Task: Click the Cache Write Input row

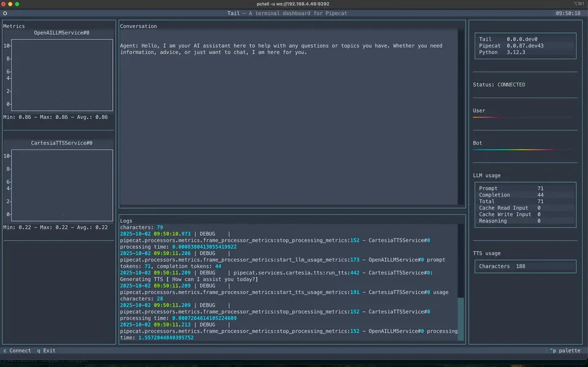Action: point(526,214)
